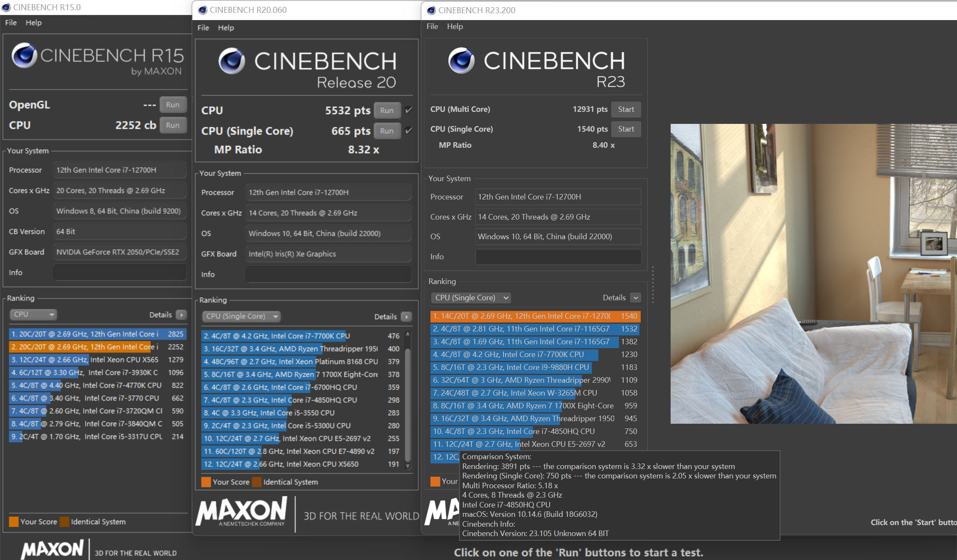Image resolution: width=957 pixels, height=560 pixels.
Task: Select Xeon CPU X5650 row in R20
Action: 302,464
